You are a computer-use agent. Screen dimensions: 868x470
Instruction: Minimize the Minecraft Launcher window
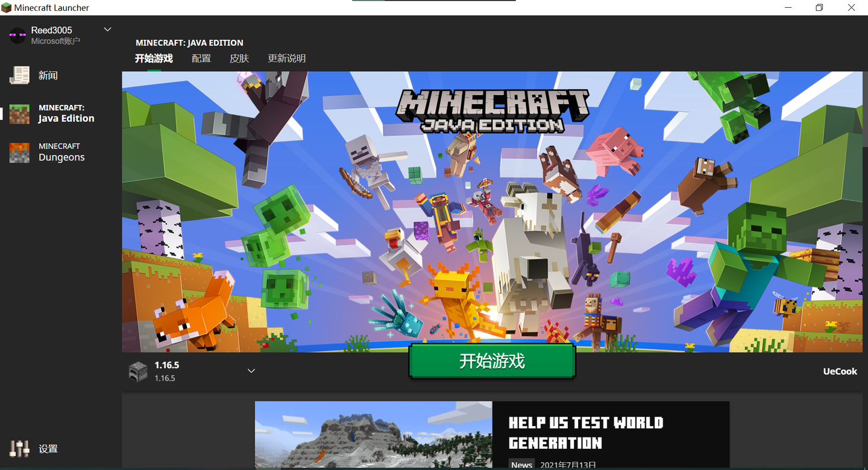pyautogui.click(x=788, y=8)
